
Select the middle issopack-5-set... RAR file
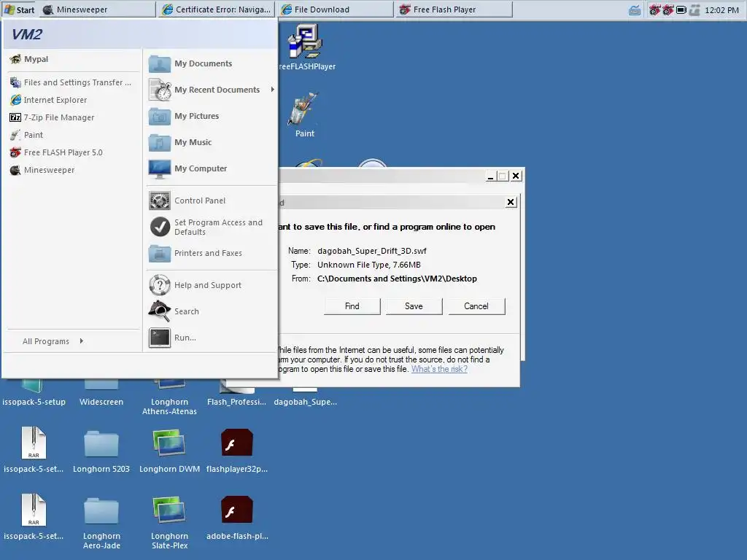click(x=34, y=451)
